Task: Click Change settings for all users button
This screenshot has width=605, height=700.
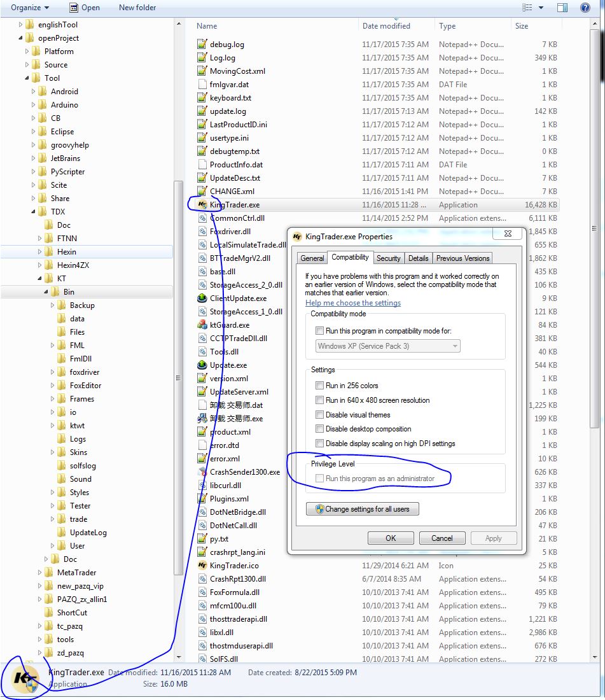Action: (362, 509)
